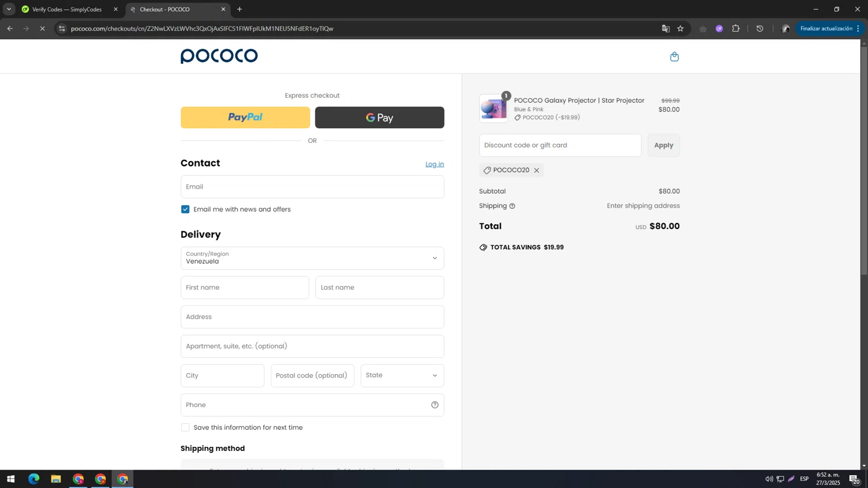Click the Galaxy Projector product thumbnail
This screenshot has width=868, height=488.
(494, 109)
